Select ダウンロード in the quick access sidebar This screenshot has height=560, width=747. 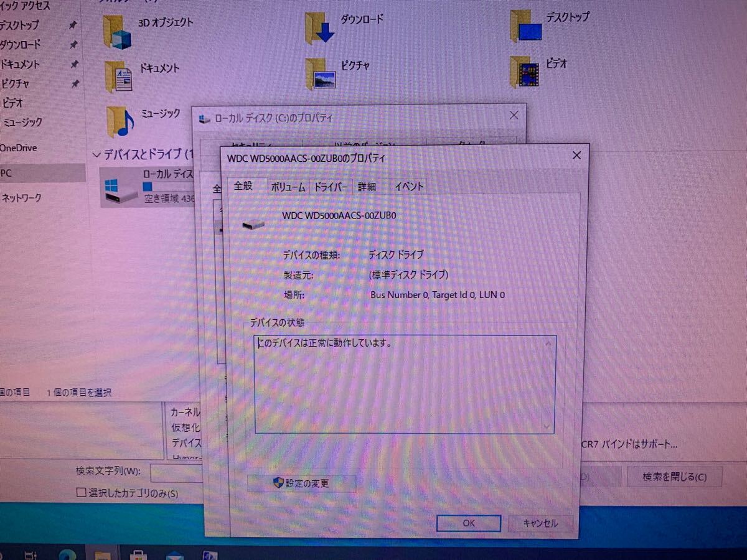[x=20, y=45]
